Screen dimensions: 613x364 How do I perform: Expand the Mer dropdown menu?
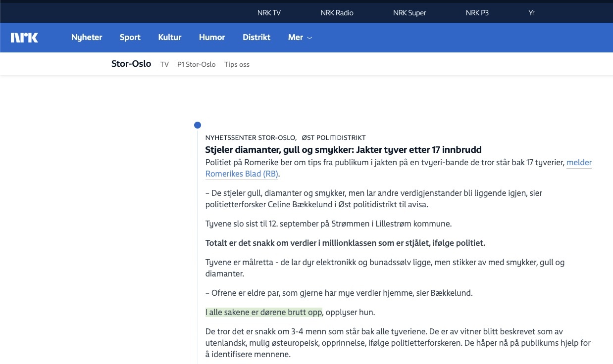pos(300,38)
